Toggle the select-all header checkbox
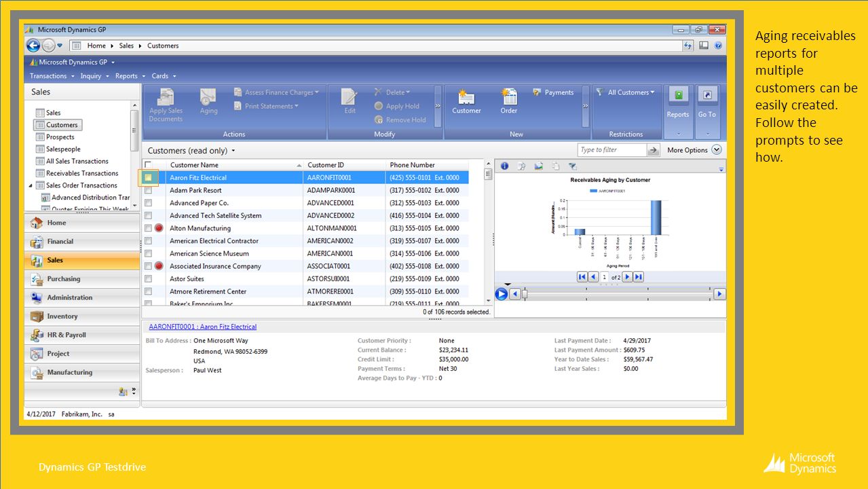The height and width of the screenshot is (489, 868). tap(148, 165)
